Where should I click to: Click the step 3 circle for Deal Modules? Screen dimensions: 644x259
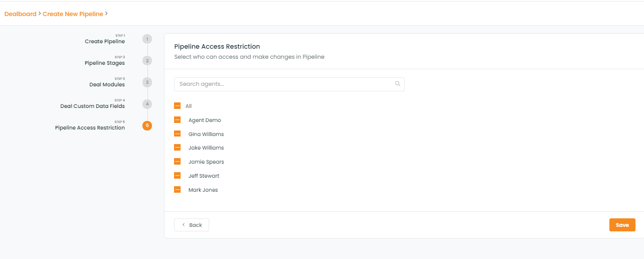point(147,82)
